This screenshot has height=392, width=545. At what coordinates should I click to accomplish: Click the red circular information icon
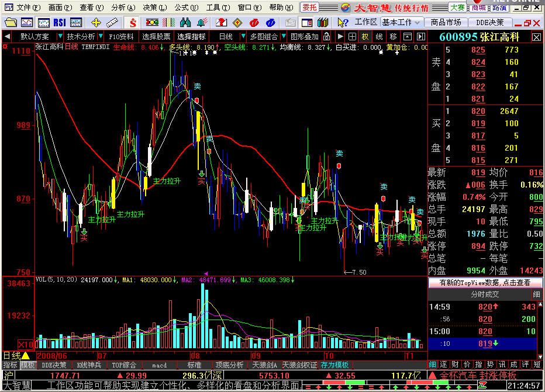point(254,23)
